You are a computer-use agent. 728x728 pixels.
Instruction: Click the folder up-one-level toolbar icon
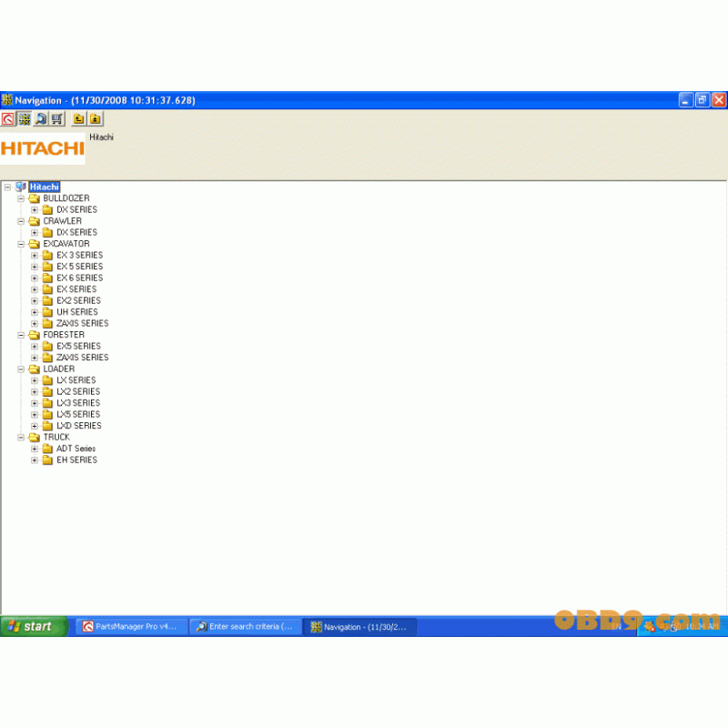[x=78, y=119]
